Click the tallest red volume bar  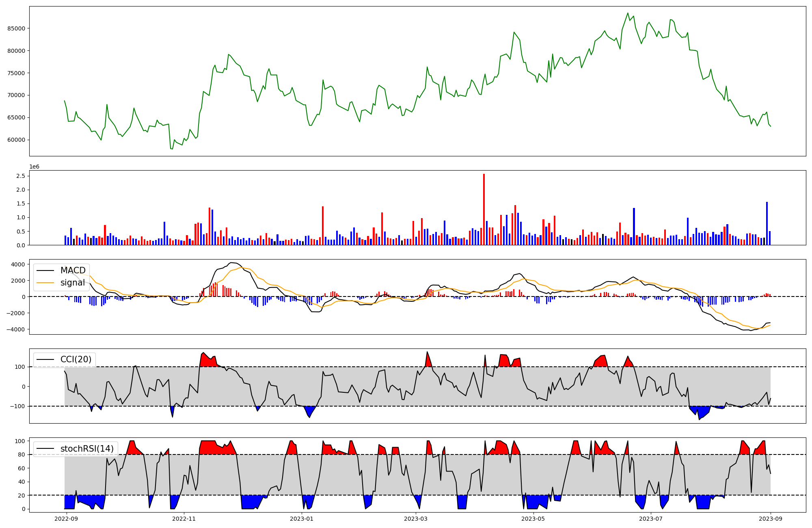coord(484,209)
